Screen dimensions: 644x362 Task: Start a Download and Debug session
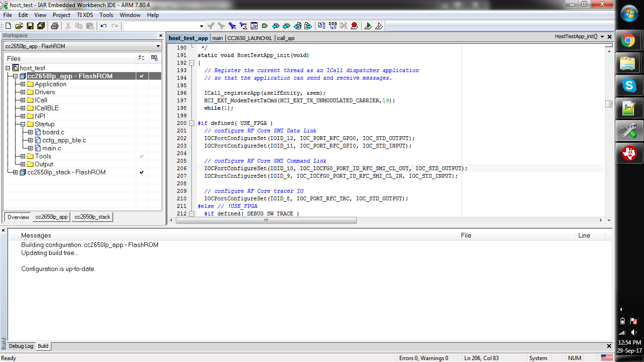tap(368, 26)
